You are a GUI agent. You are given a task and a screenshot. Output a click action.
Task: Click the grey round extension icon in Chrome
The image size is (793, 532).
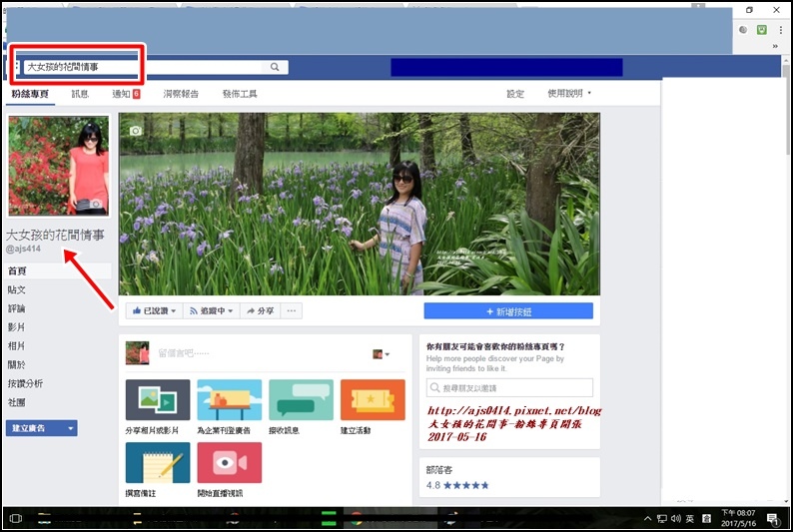(743, 30)
